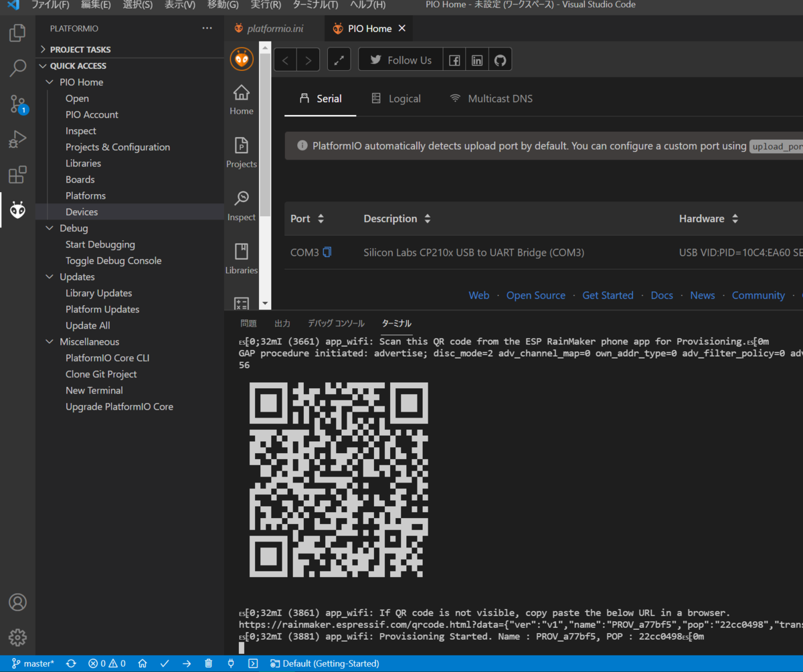This screenshot has height=672, width=803.
Task: Open PIO Home Inspect icon
Action: coord(241,206)
